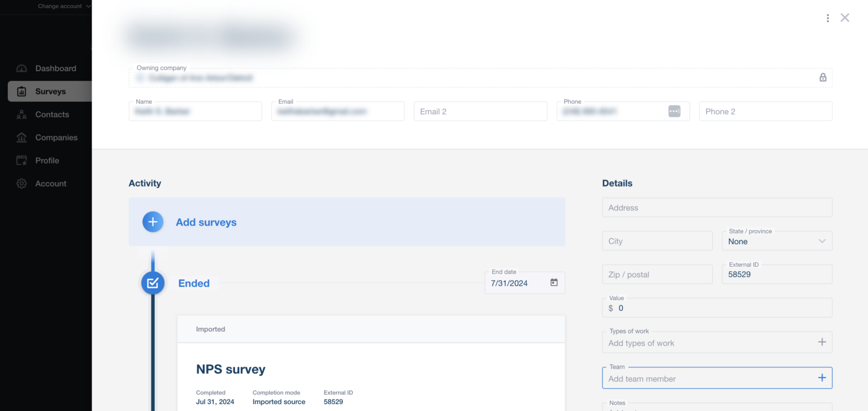The image size is (868, 411).
Task: Open Account settings via the gear icon
Action: [21, 183]
